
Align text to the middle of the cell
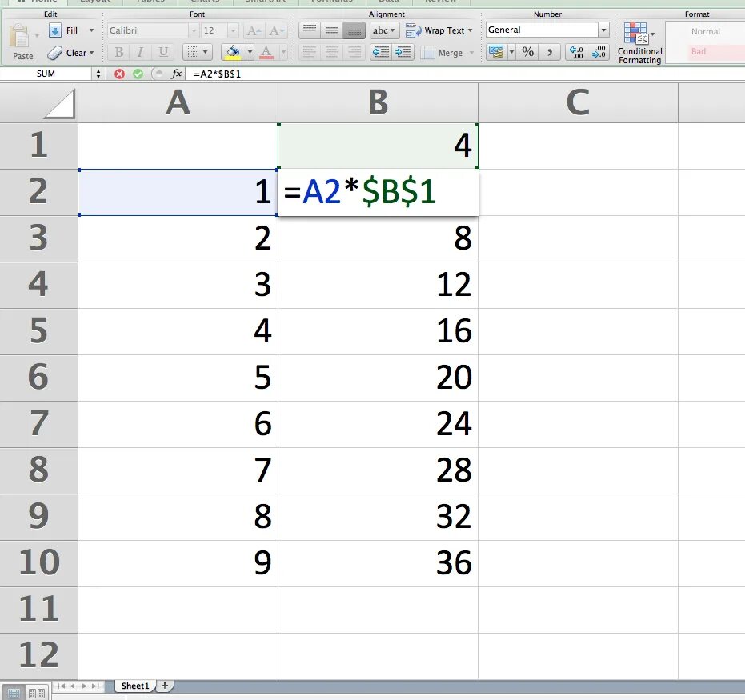pyautogui.click(x=331, y=31)
